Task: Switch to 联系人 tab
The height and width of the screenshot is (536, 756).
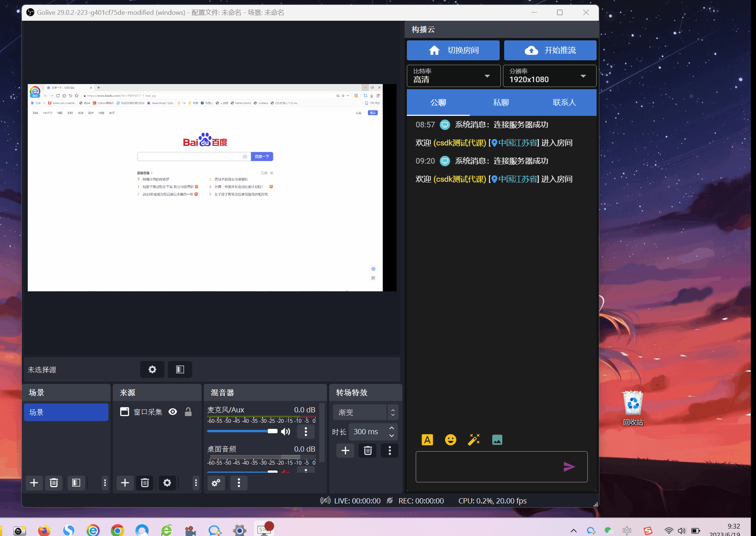Action: (x=564, y=103)
